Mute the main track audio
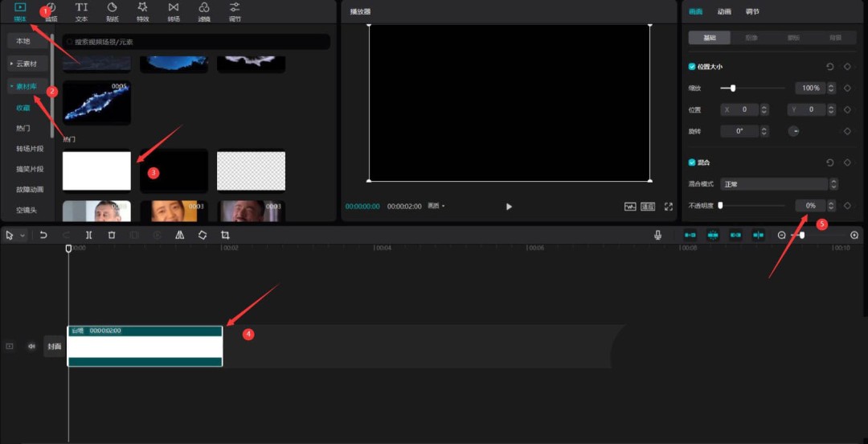The image size is (868, 444). click(32, 347)
